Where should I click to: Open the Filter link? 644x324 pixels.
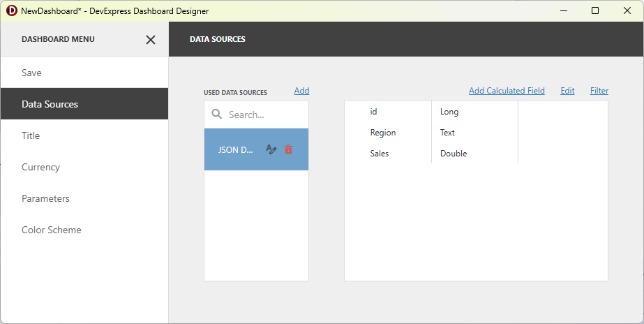pos(599,91)
